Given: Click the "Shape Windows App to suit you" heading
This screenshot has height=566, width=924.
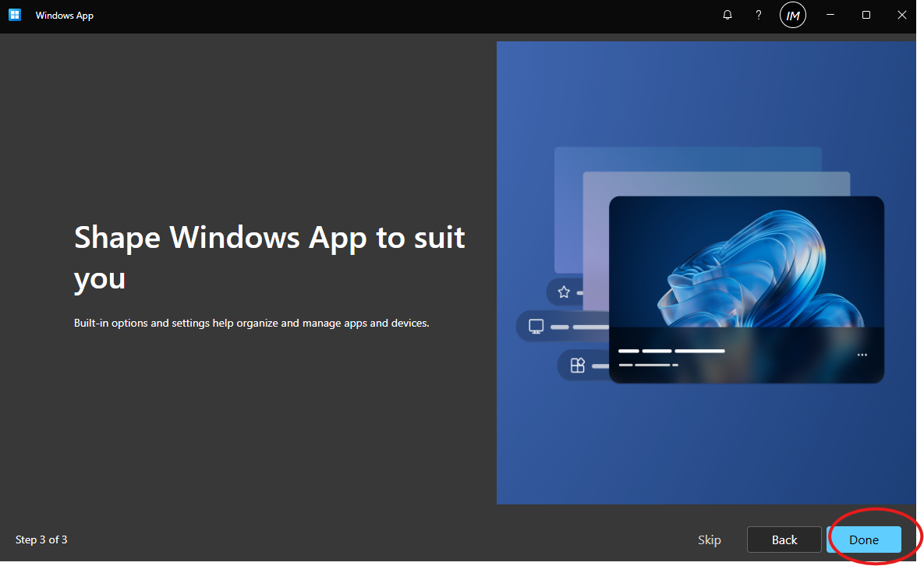Looking at the screenshot, I should pos(269,256).
